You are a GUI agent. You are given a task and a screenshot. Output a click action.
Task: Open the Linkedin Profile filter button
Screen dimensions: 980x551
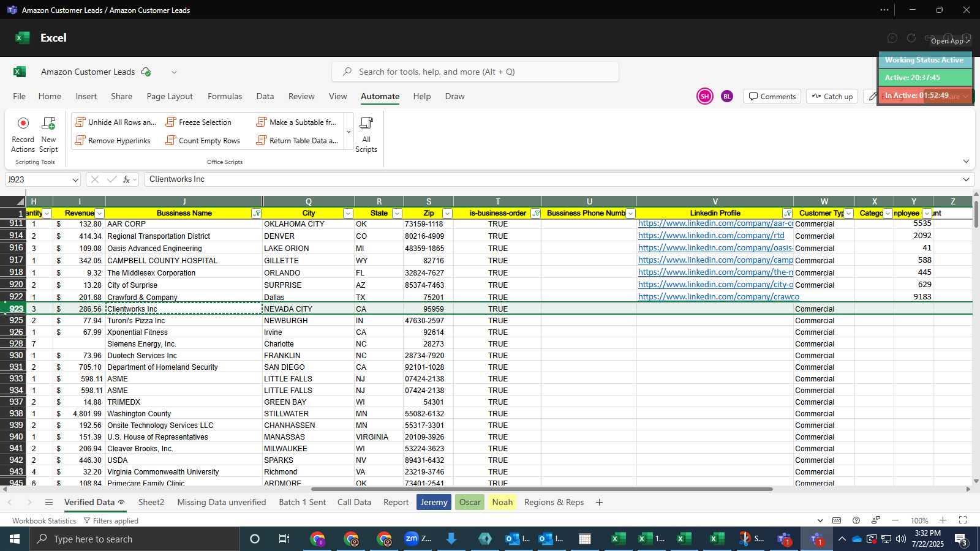click(x=788, y=214)
